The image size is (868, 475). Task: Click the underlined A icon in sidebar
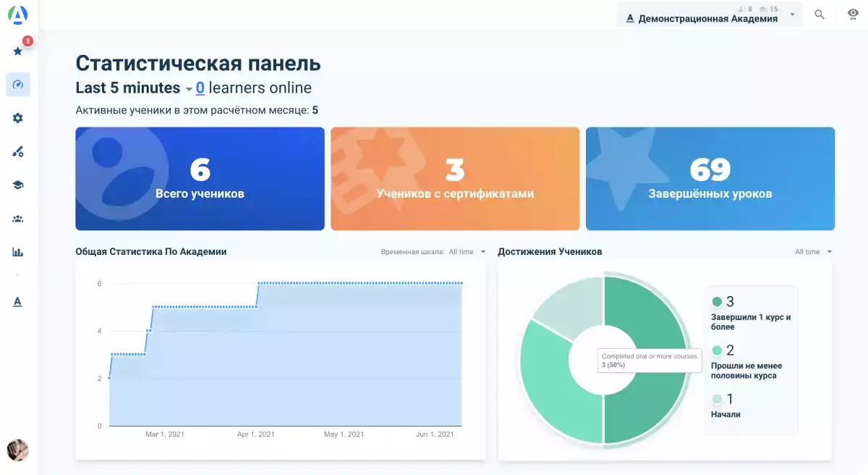click(18, 301)
